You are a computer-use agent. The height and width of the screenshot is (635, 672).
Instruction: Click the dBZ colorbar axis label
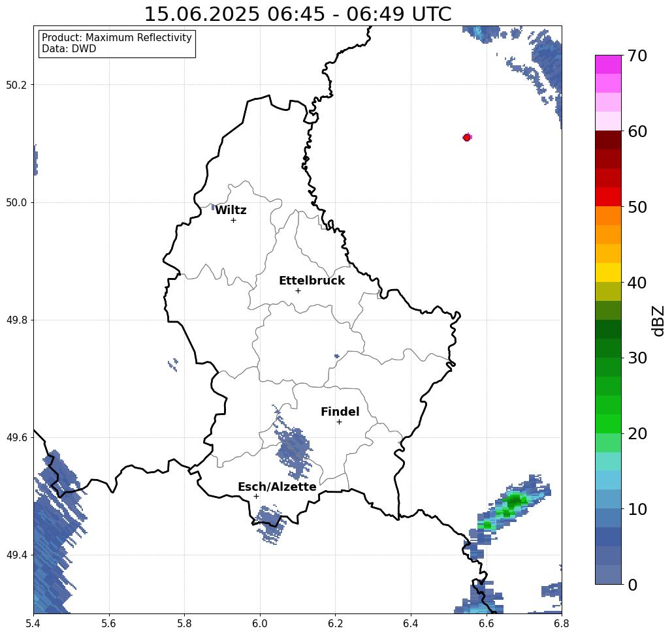click(x=658, y=320)
